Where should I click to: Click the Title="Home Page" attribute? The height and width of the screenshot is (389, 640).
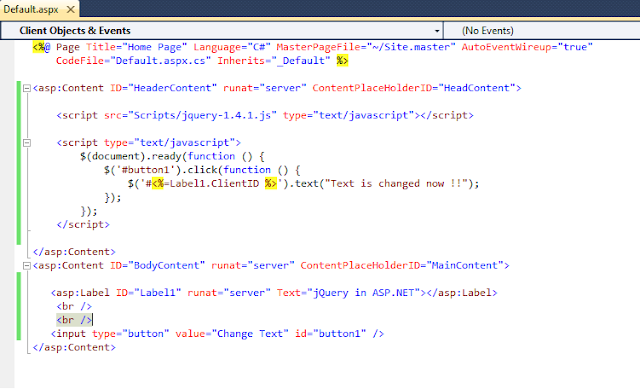(137, 47)
